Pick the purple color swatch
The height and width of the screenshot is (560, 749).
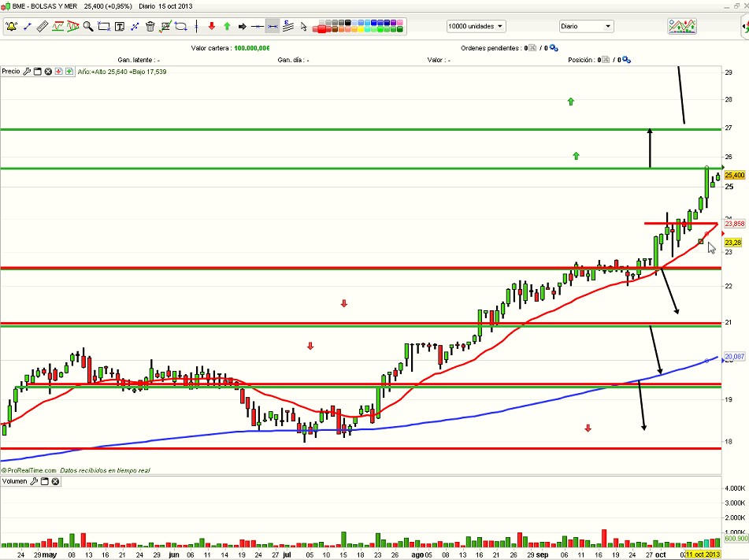pos(393,23)
